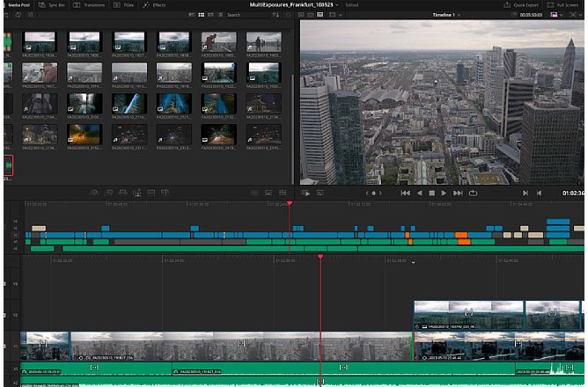
Task: Click the sync clips icon in media pool
Action: point(18,15)
